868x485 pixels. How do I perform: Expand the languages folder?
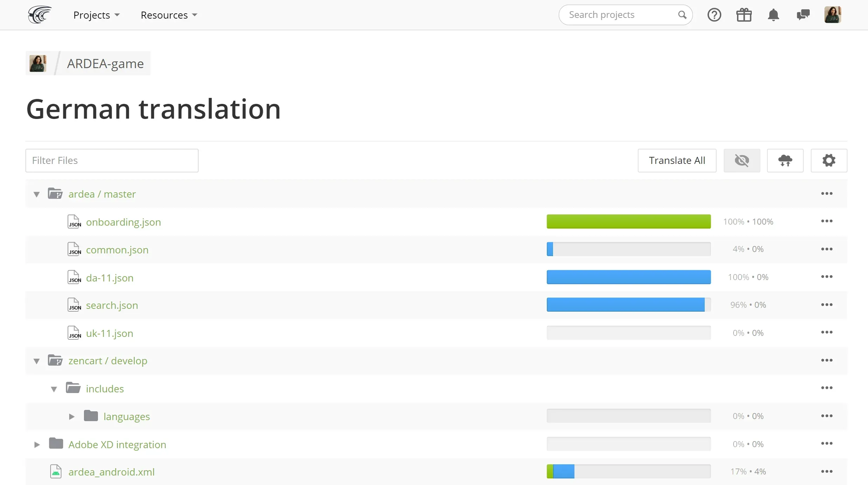point(72,416)
